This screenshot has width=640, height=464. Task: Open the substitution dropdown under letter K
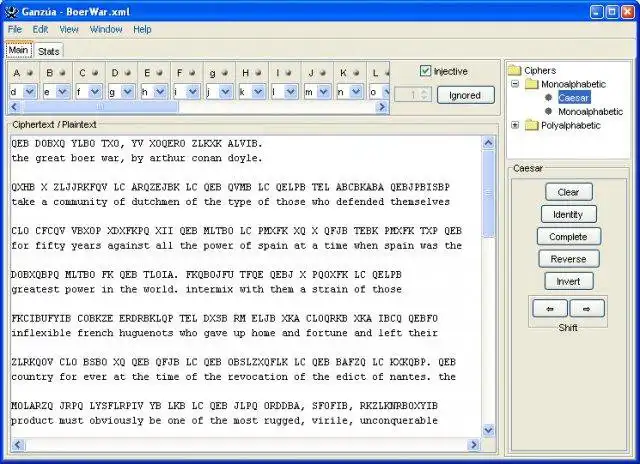(x=356, y=92)
